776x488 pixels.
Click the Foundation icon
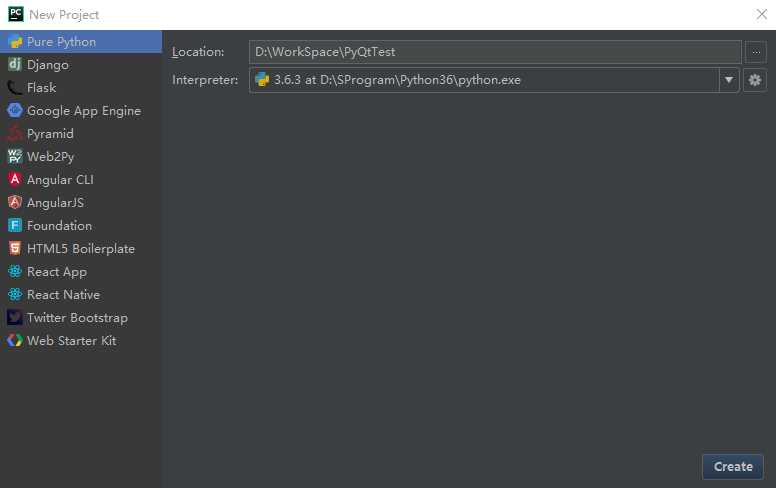[15, 225]
